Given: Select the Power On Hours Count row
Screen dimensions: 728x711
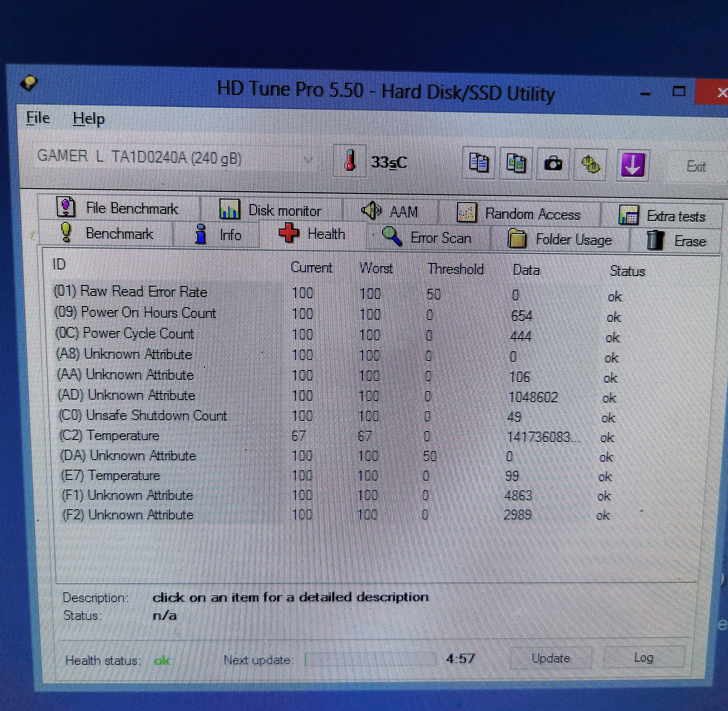Looking at the screenshot, I should [x=135, y=313].
